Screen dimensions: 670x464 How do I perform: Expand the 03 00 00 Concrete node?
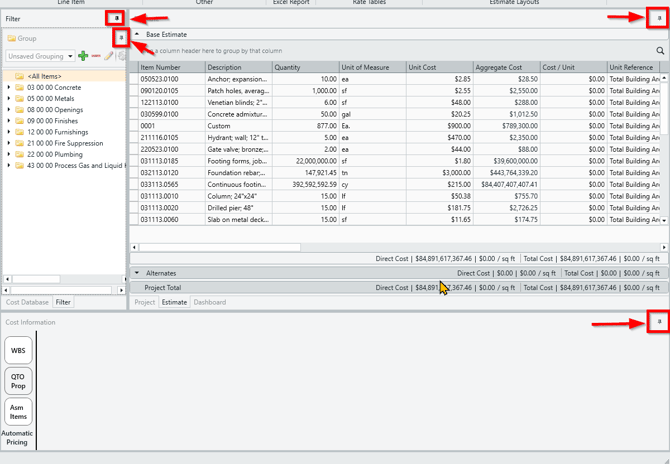click(x=9, y=87)
